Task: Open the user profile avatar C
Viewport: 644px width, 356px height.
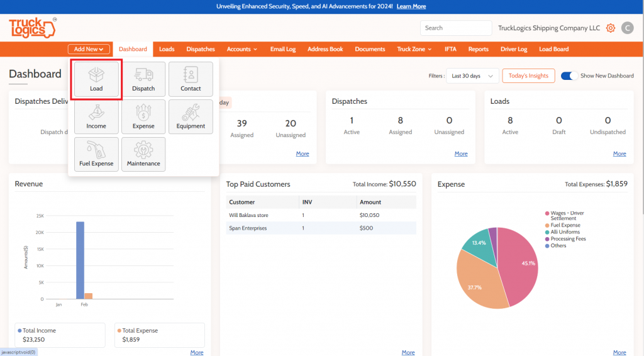Action: (x=627, y=28)
